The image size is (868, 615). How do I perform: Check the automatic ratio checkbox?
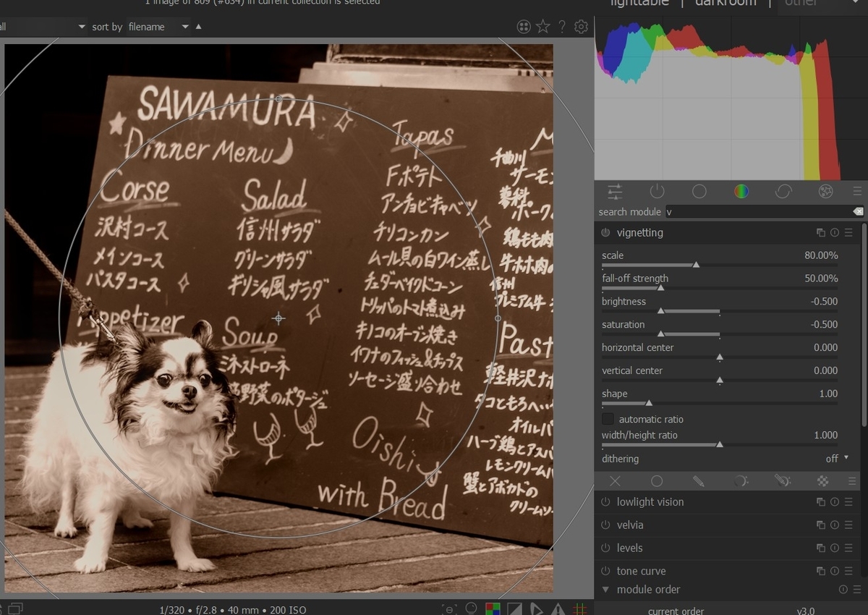[x=608, y=419]
